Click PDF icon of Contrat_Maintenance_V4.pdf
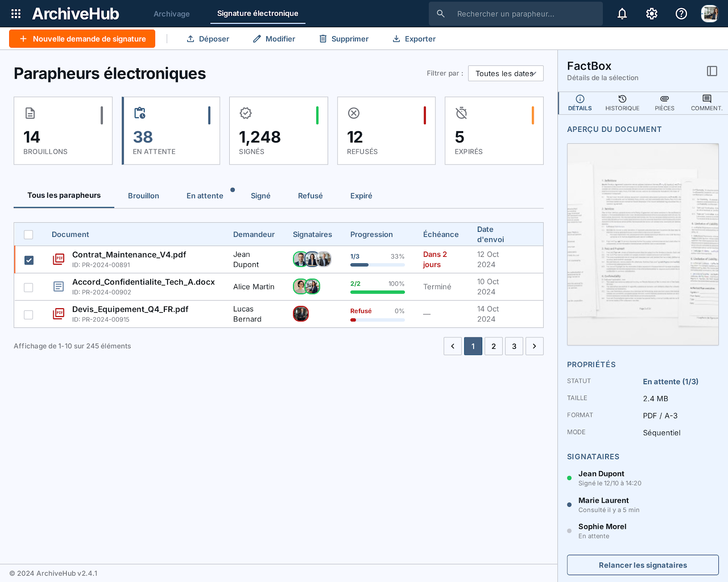 (59, 259)
